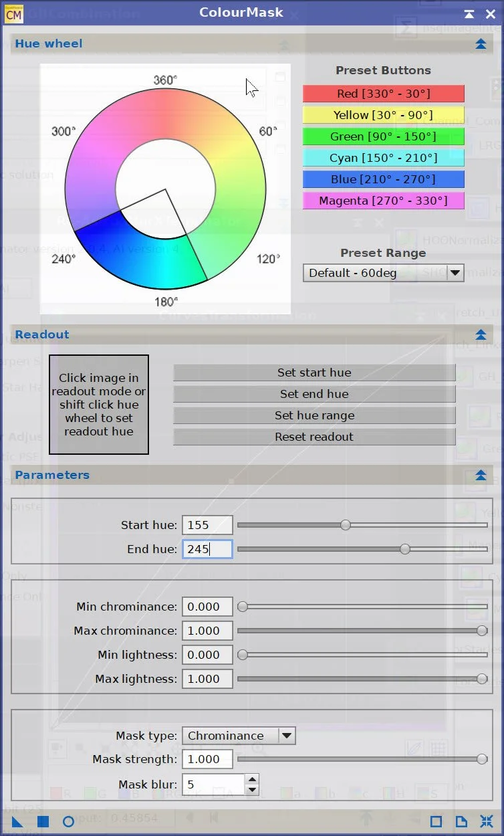Click the readout hue display box
The height and width of the screenshot is (836, 504).
coord(99,405)
